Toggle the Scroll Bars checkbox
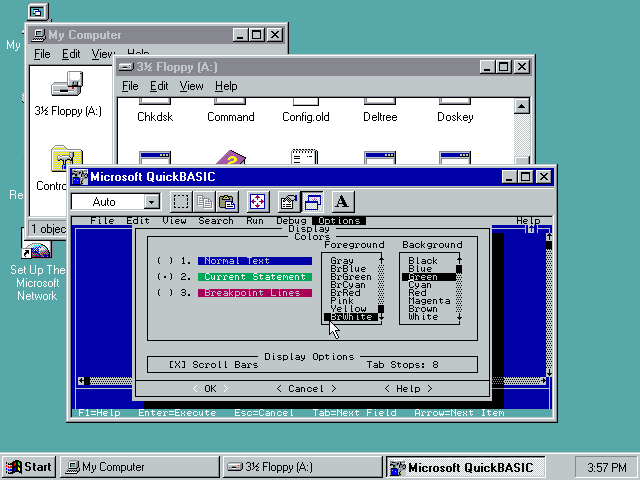The image size is (640, 480). click(x=177, y=364)
